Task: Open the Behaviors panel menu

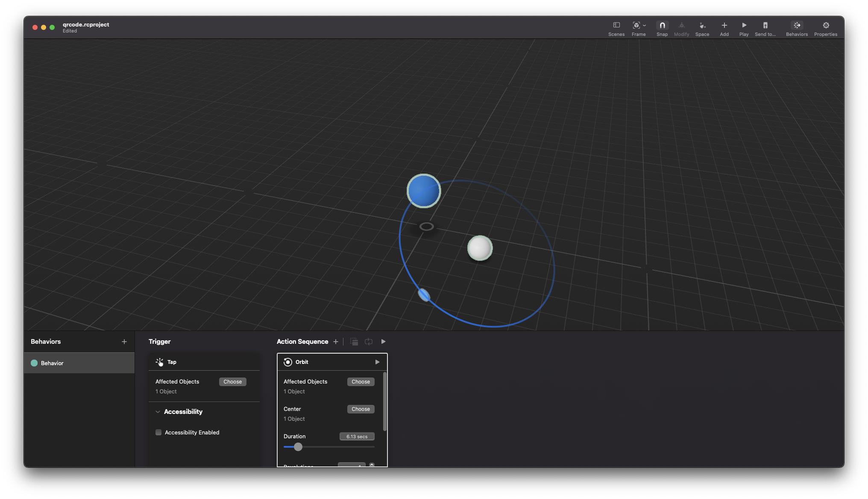Action: click(x=124, y=341)
